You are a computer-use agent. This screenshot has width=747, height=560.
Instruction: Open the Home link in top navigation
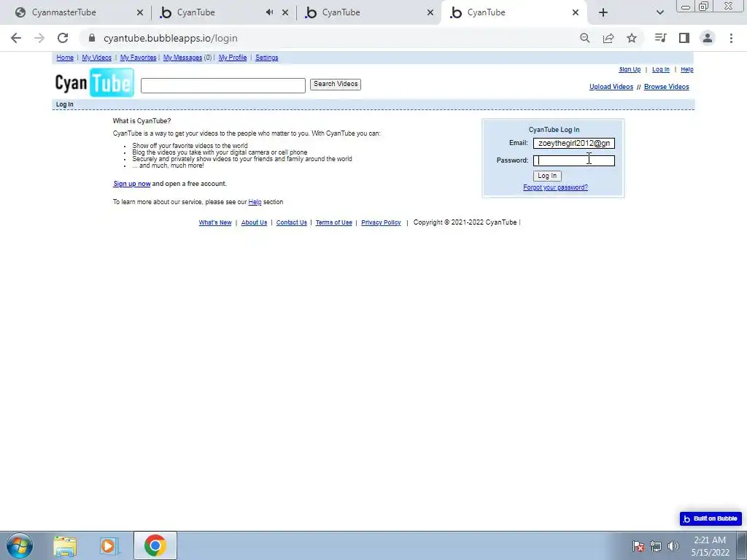pyautogui.click(x=65, y=58)
